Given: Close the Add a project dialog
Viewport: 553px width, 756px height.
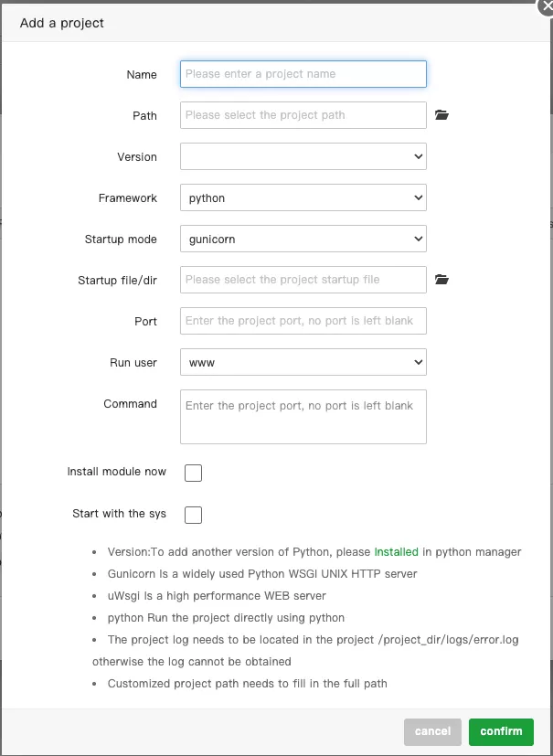Looking at the screenshot, I should coord(545,7).
